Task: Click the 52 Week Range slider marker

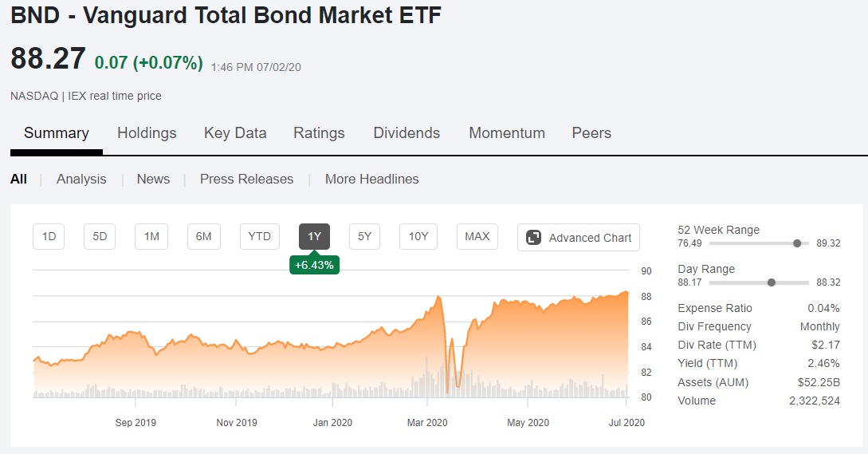Action: [797, 243]
